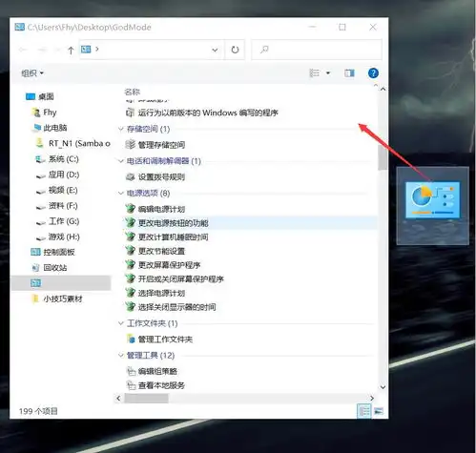
Task: Collapse the 工作文件夹 (1) group
Action: [121, 323]
